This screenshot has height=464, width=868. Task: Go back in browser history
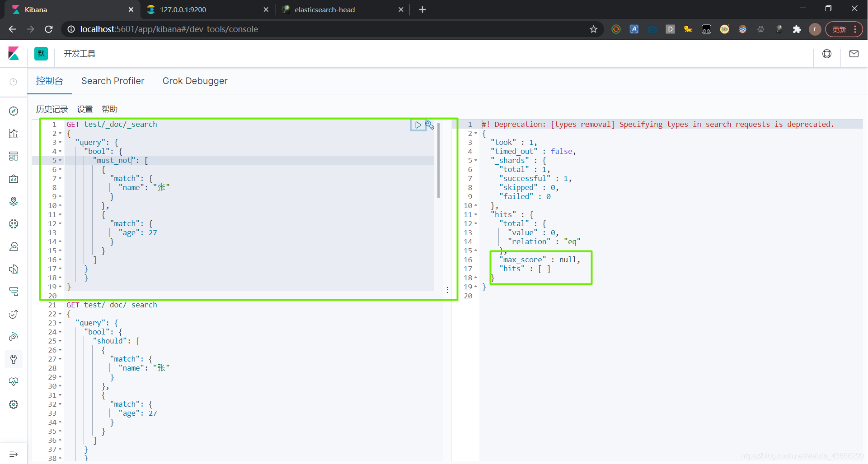coord(13,29)
